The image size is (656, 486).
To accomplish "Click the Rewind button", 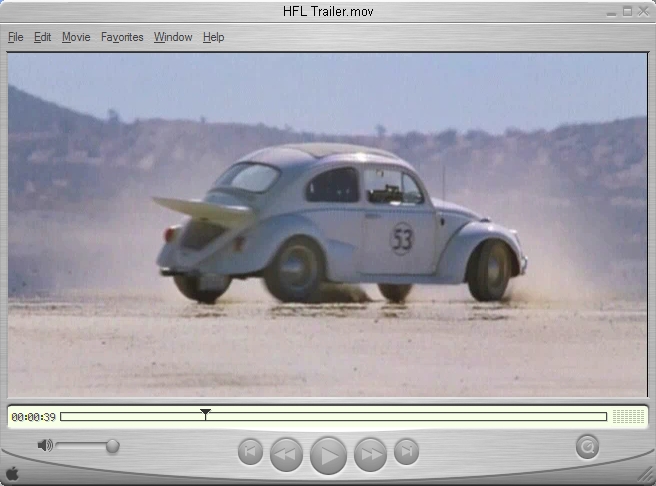I will tap(286, 454).
